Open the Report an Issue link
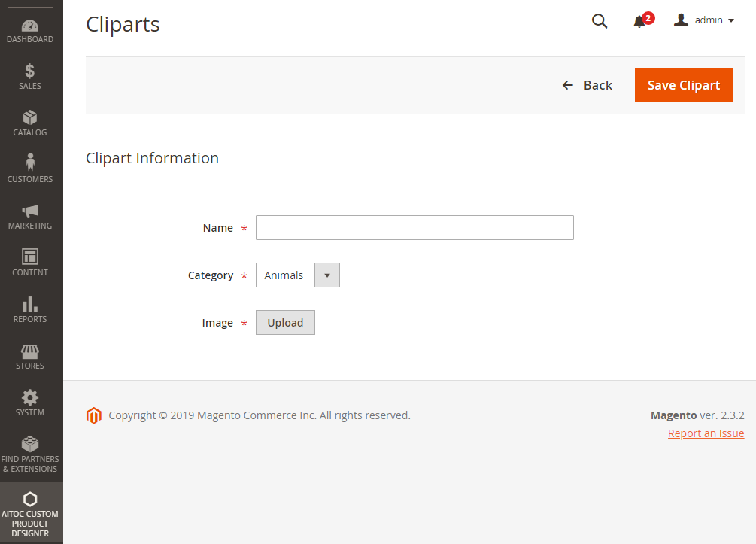 tap(706, 433)
